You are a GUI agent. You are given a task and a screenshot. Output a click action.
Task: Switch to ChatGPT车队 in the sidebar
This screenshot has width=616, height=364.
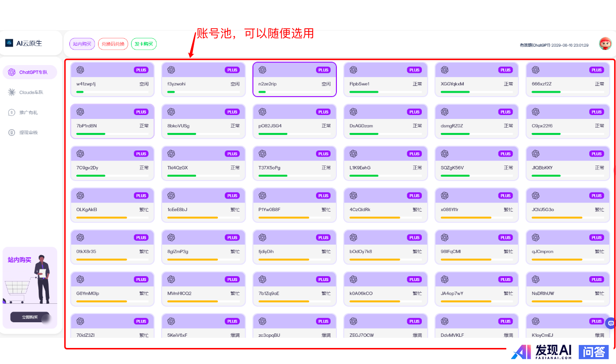click(30, 72)
